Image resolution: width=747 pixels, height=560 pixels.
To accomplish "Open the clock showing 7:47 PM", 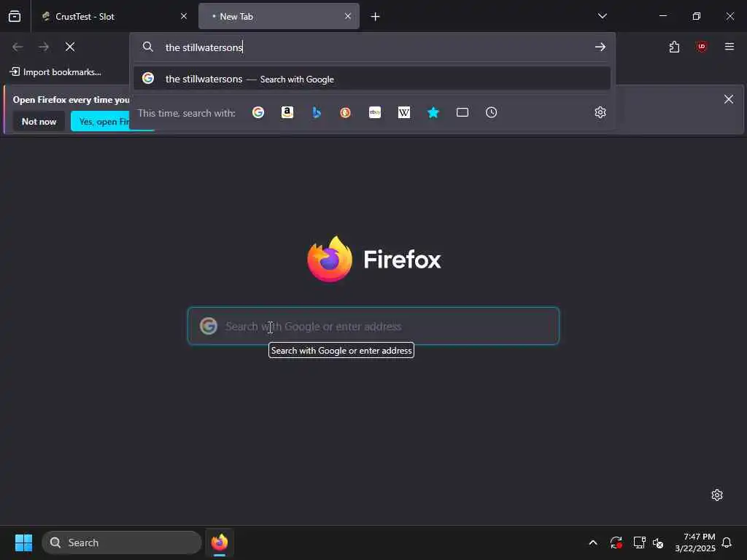I will 695,542.
